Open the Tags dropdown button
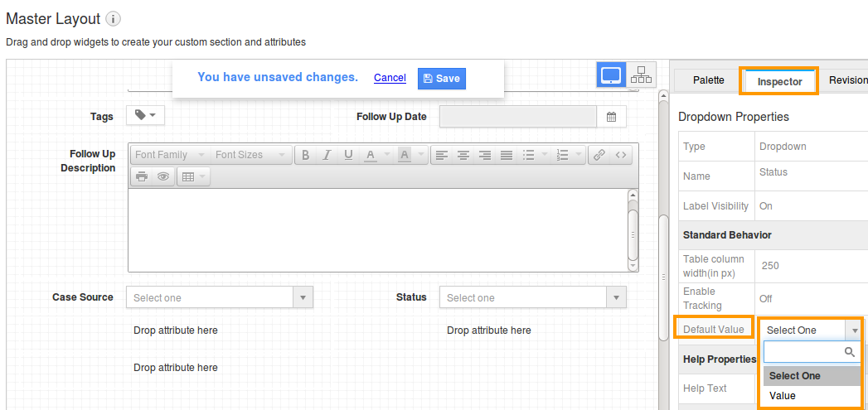This screenshot has width=868, height=410. 145,116
